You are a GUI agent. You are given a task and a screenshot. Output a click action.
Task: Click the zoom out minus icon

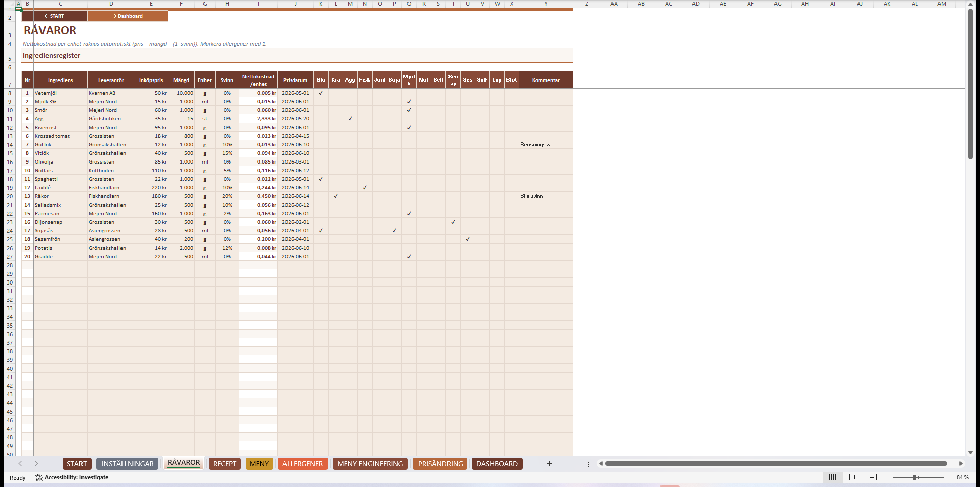(x=888, y=477)
